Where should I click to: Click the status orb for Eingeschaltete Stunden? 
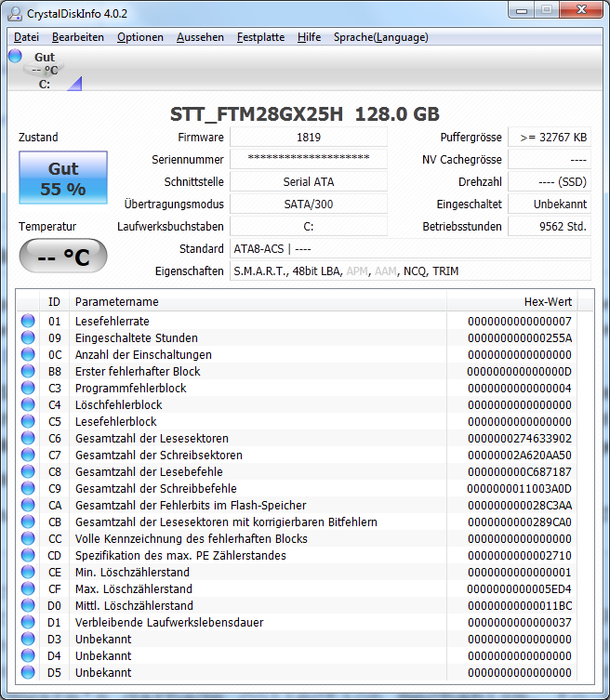point(28,337)
